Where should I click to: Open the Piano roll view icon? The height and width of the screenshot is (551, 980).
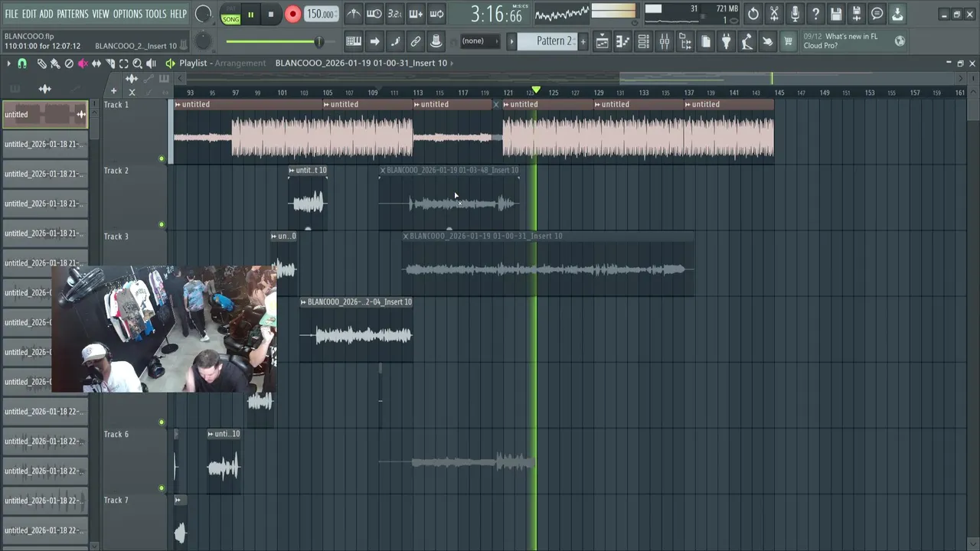pyautogui.click(x=622, y=41)
